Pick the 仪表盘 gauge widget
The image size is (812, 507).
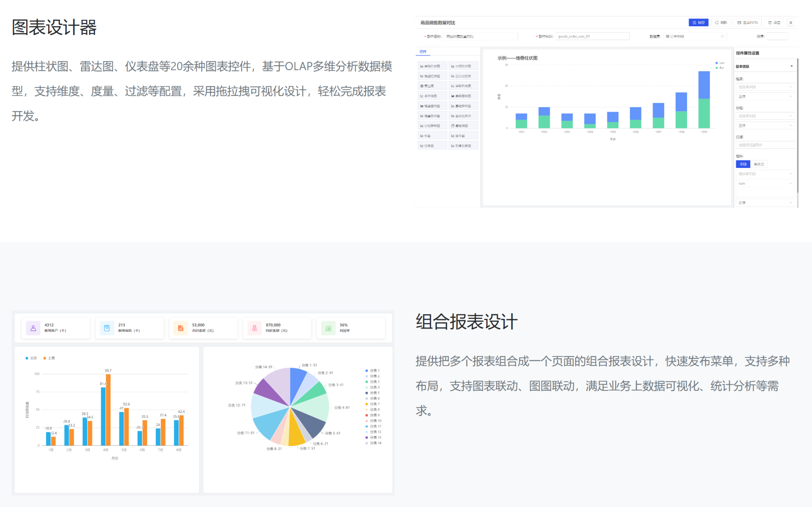(432, 145)
